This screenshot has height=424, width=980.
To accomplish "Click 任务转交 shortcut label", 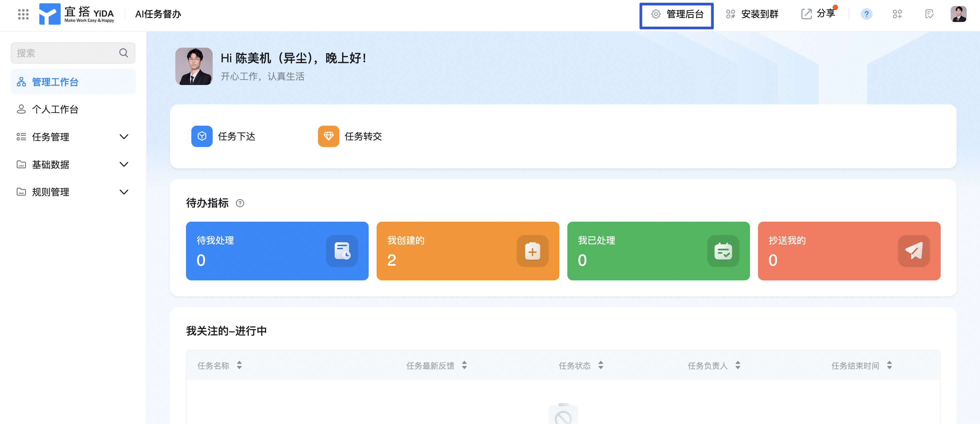I will point(363,136).
